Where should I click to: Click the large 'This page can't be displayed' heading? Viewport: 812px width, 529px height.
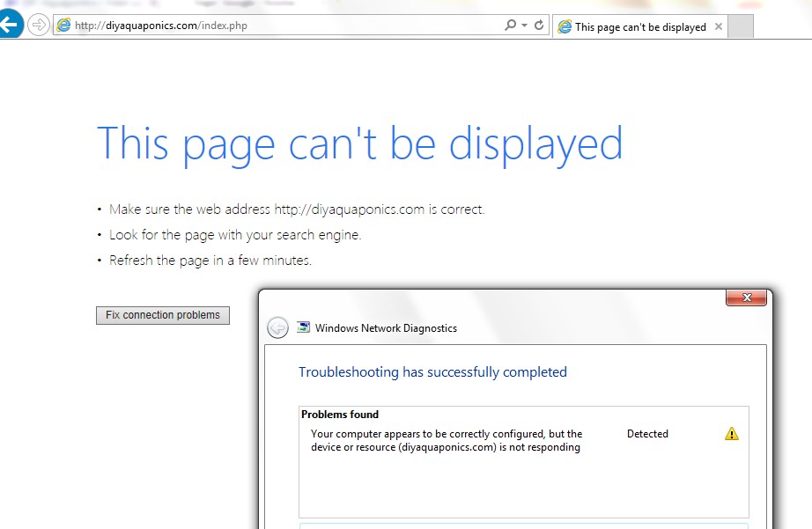click(x=360, y=144)
